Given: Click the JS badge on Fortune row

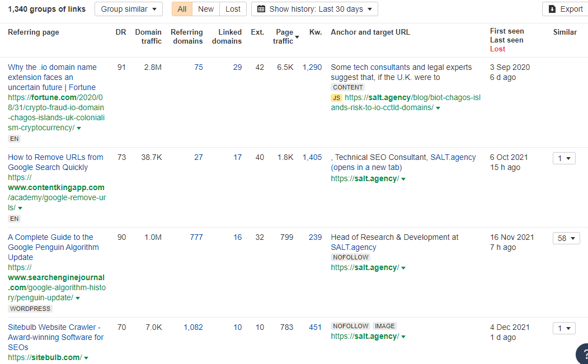Looking at the screenshot, I should click(337, 98).
